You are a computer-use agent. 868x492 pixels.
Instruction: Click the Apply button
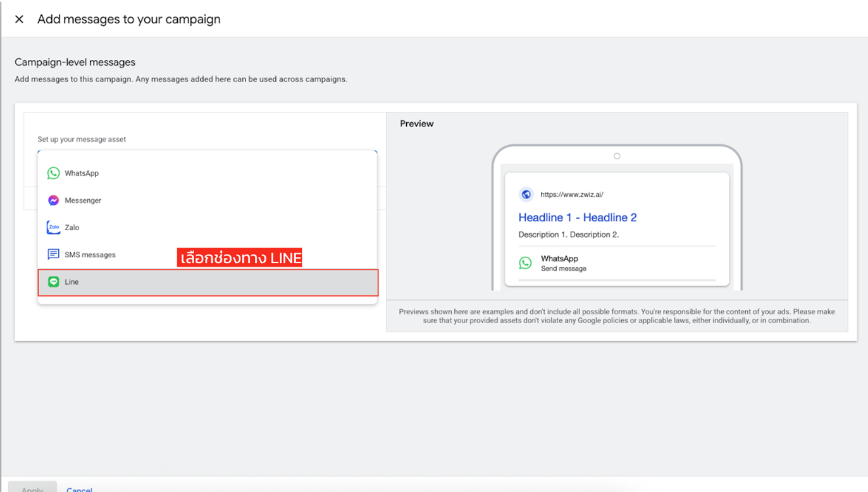[x=32, y=488]
